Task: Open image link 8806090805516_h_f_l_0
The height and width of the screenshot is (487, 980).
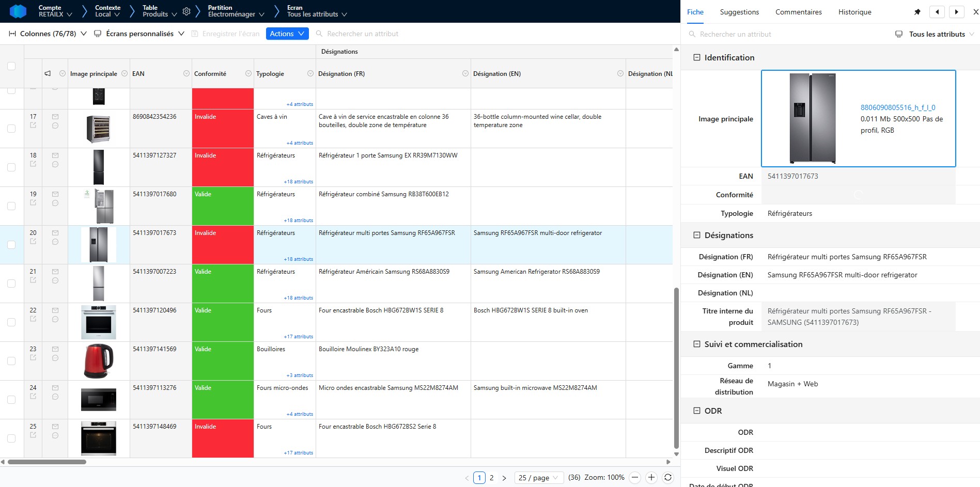Action: coord(898,107)
